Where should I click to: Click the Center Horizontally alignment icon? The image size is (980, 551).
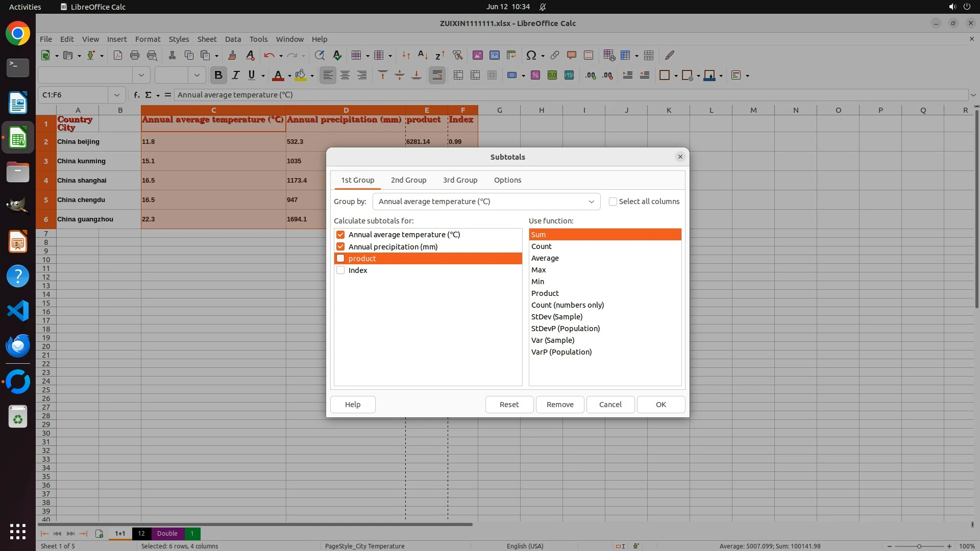(345, 76)
